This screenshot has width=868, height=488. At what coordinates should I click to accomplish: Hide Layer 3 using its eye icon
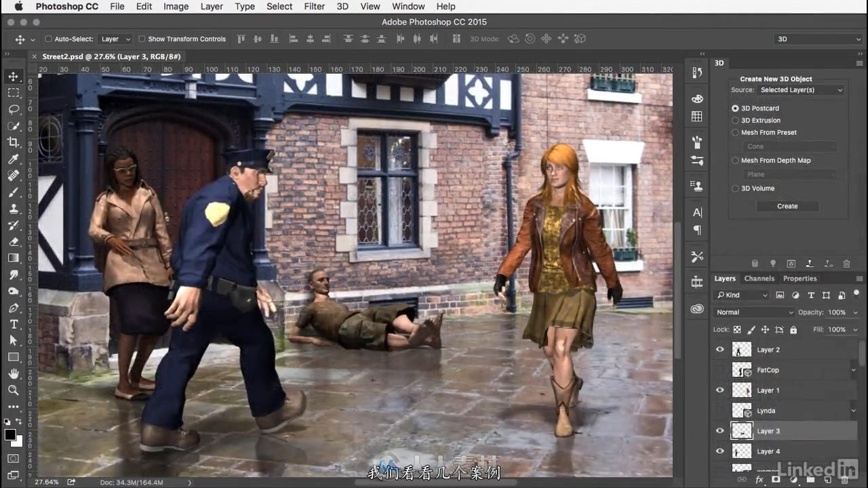(720, 431)
